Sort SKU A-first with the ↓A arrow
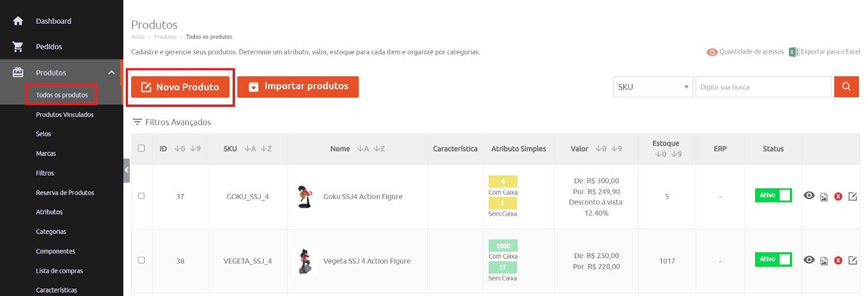The height and width of the screenshot is (296, 868). [x=250, y=149]
